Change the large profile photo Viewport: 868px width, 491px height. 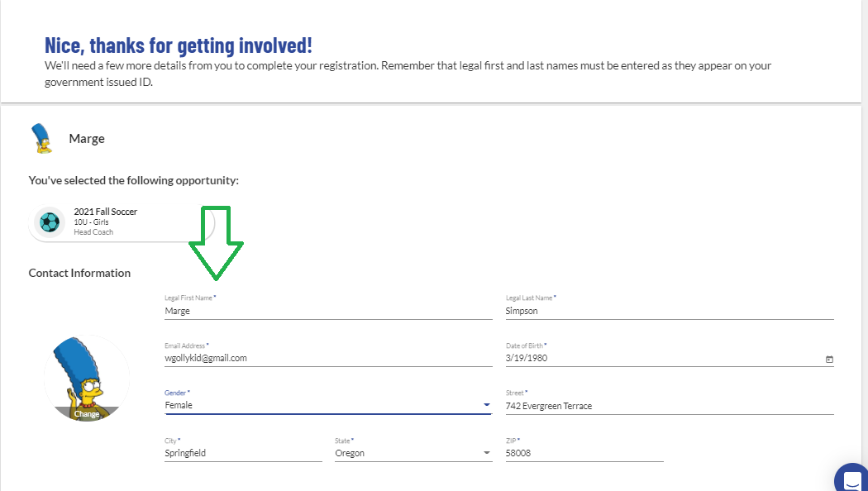87,414
